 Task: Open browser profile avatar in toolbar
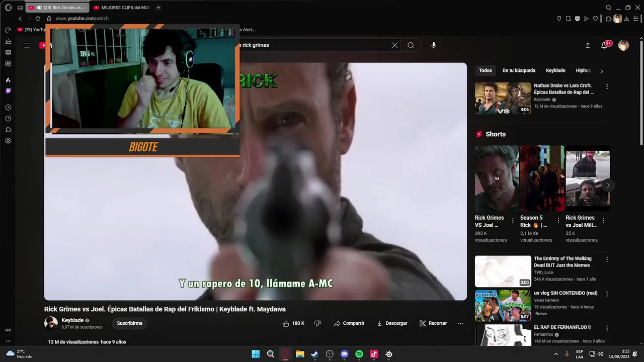pyautogui.click(x=617, y=19)
